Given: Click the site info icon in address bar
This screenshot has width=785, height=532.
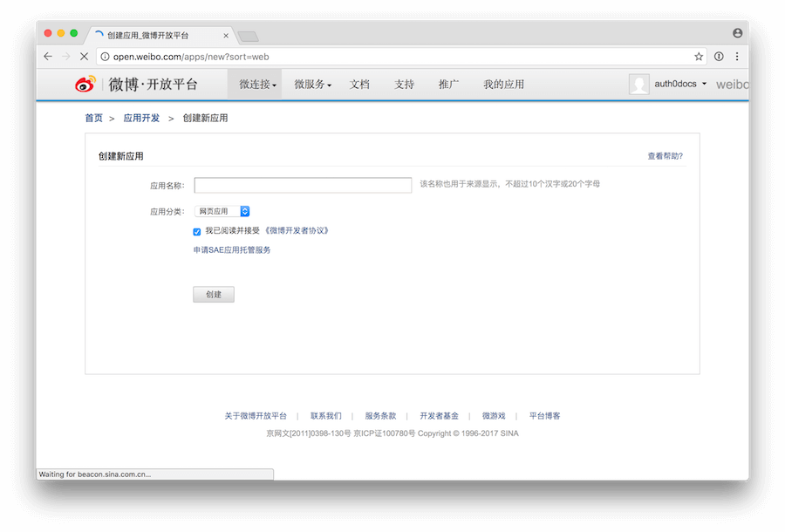Looking at the screenshot, I should pos(106,57).
